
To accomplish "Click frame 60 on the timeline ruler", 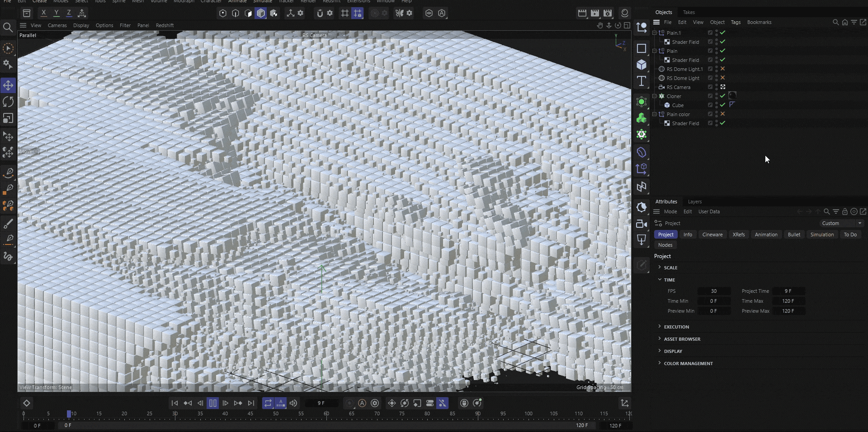I will pos(326,414).
